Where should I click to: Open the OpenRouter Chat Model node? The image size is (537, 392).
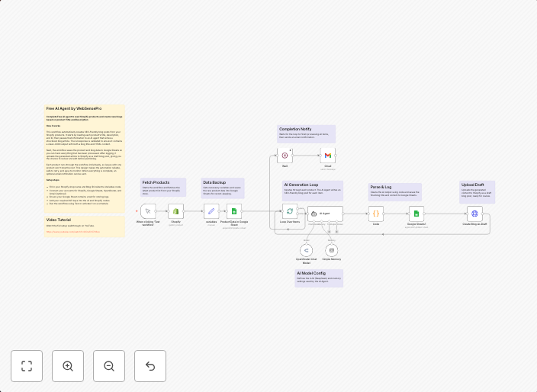(307, 250)
